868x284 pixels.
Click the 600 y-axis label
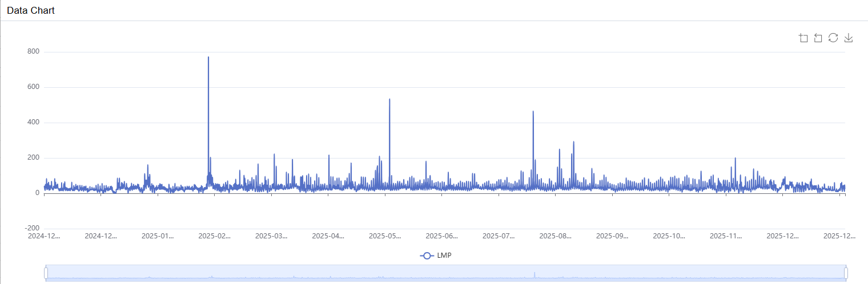point(33,87)
